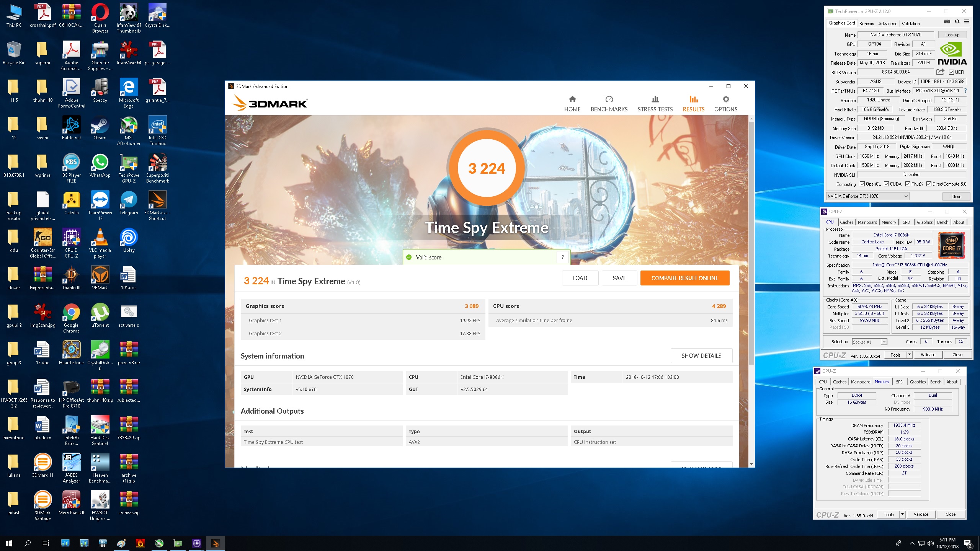Click 3DMark icon in taskbar
Screen dimensions: 980x551
[215, 543]
